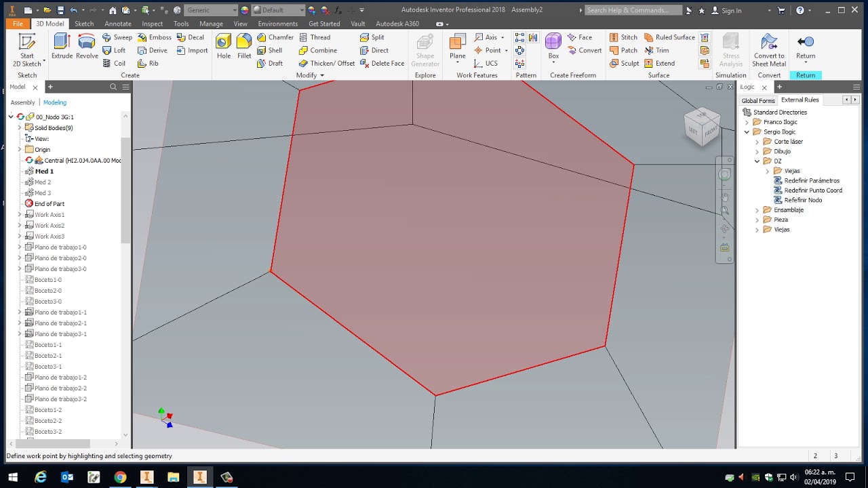Image resolution: width=868 pixels, height=488 pixels.
Task: Click Convert to Sheet Metal
Action: [769, 50]
